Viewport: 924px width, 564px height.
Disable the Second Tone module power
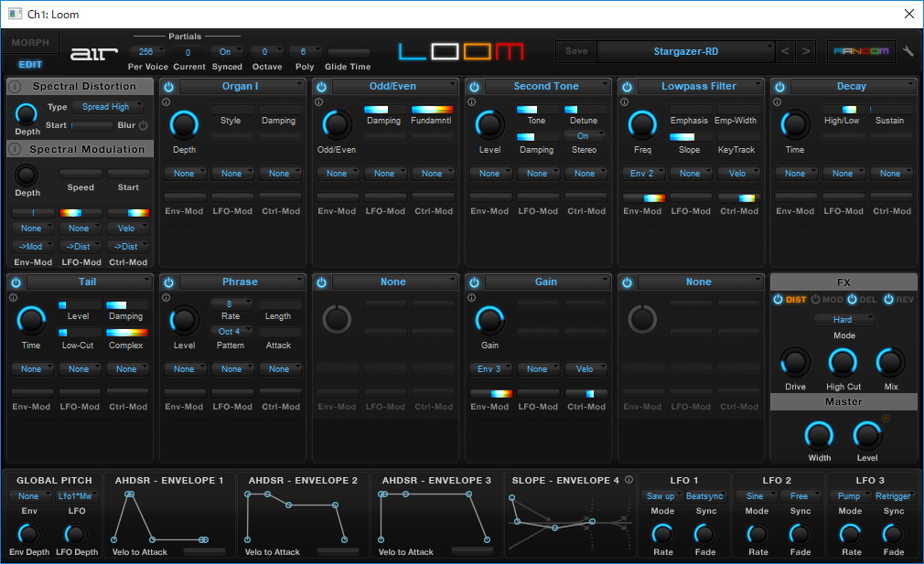474,87
